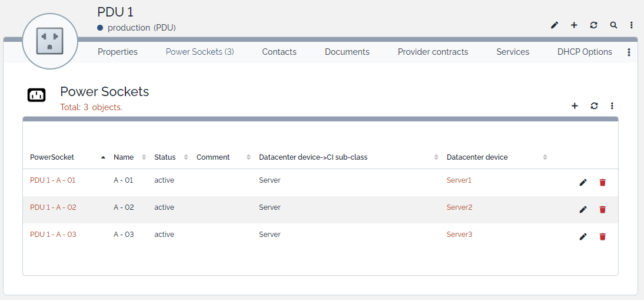Screen dimensions: 644x300
Task: Open the PDU 1 - A - 02 link
Action: 53,207
